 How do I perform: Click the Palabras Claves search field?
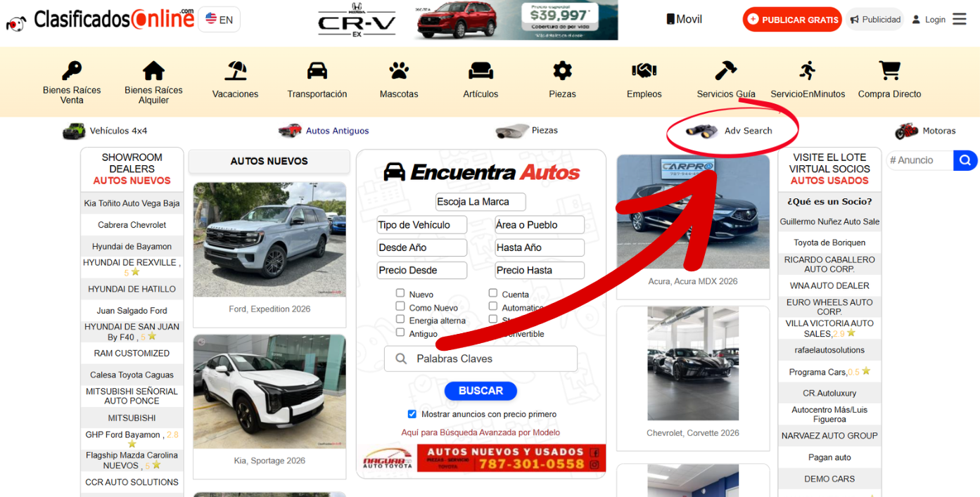coord(481,359)
